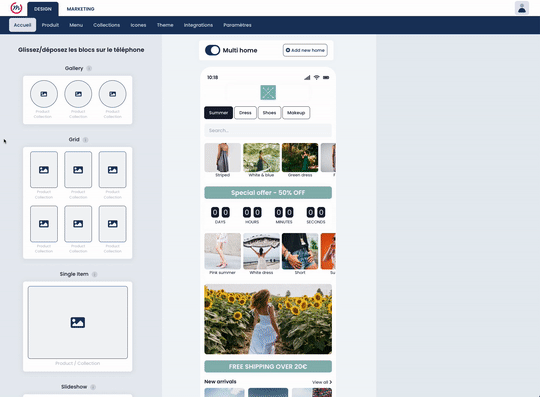The height and width of the screenshot is (397, 540).
Task: Click the store logo in phone preview
Action: pyautogui.click(x=268, y=92)
